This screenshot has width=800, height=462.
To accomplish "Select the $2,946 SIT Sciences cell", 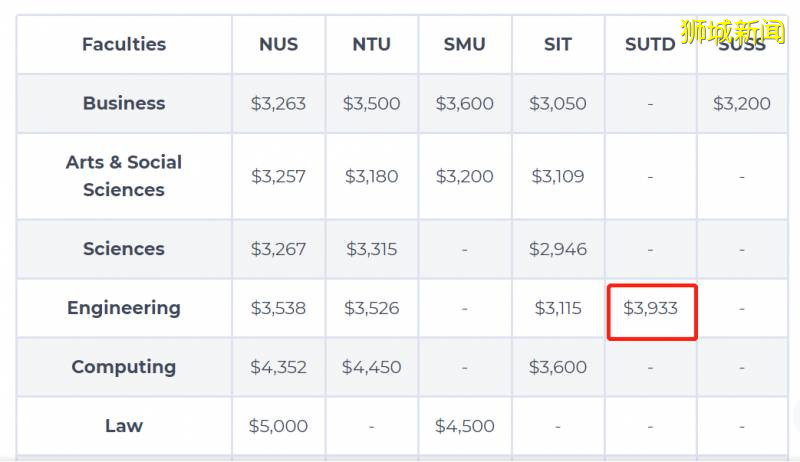I will pyautogui.click(x=558, y=249).
